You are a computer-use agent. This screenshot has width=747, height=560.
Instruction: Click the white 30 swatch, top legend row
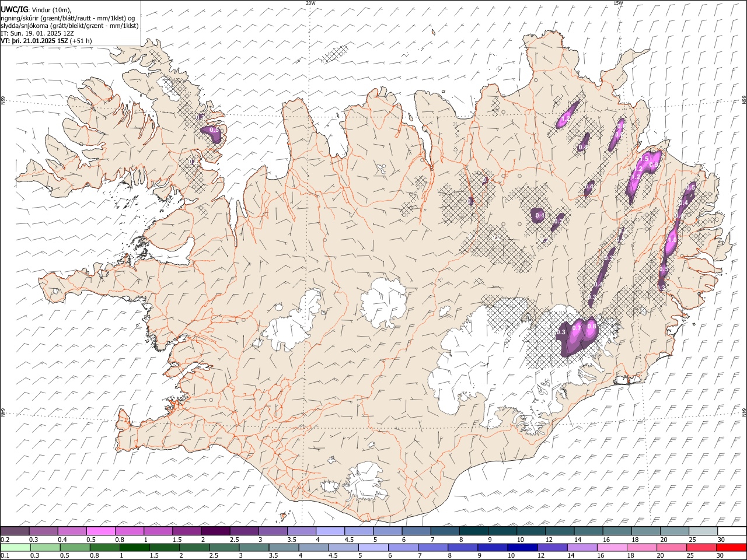click(x=731, y=531)
